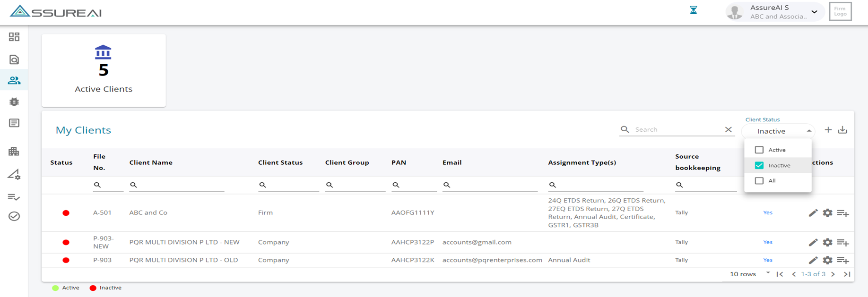Click add-list icon for P-903 OLD row
Image resolution: width=868 pixels, height=297 pixels.
click(842, 260)
